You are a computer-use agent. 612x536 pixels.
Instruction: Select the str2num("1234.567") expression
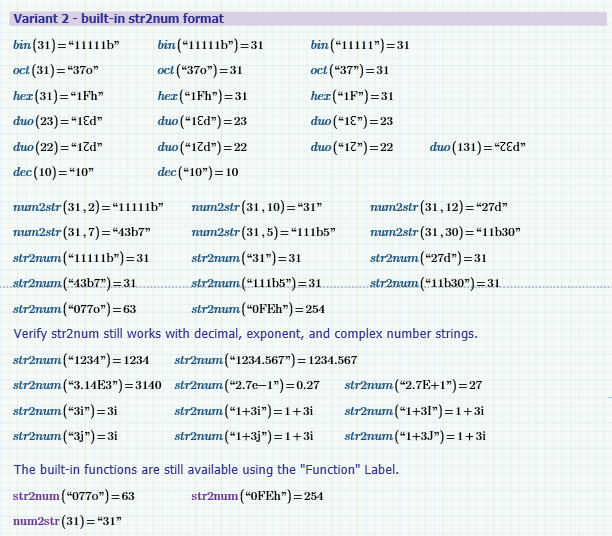[265, 360]
